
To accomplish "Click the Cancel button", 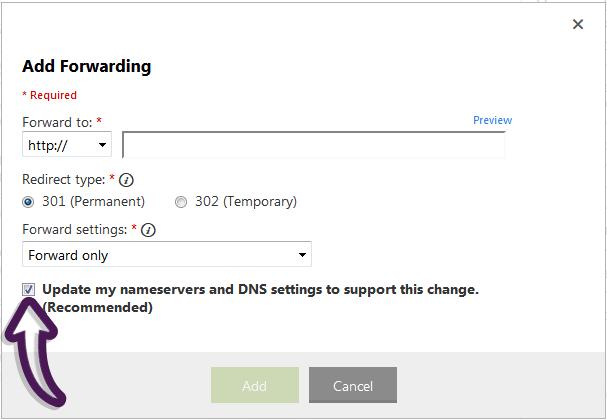I will [x=353, y=385].
